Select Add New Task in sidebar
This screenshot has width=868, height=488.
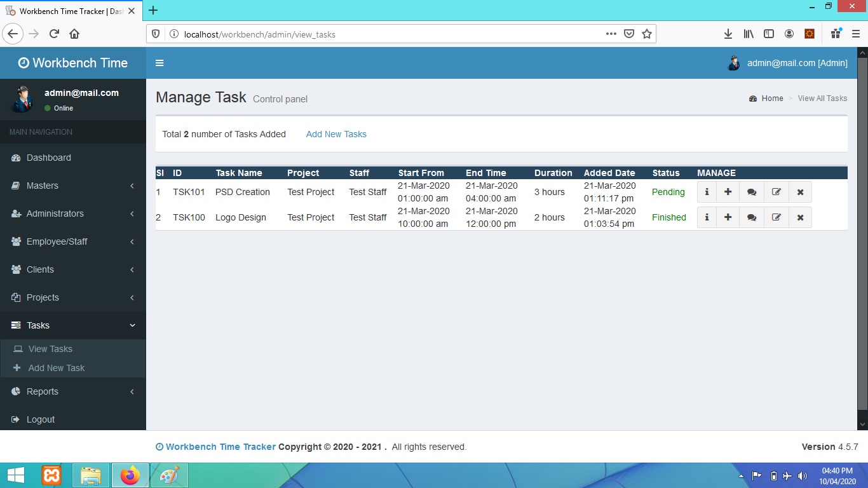click(57, 368)
